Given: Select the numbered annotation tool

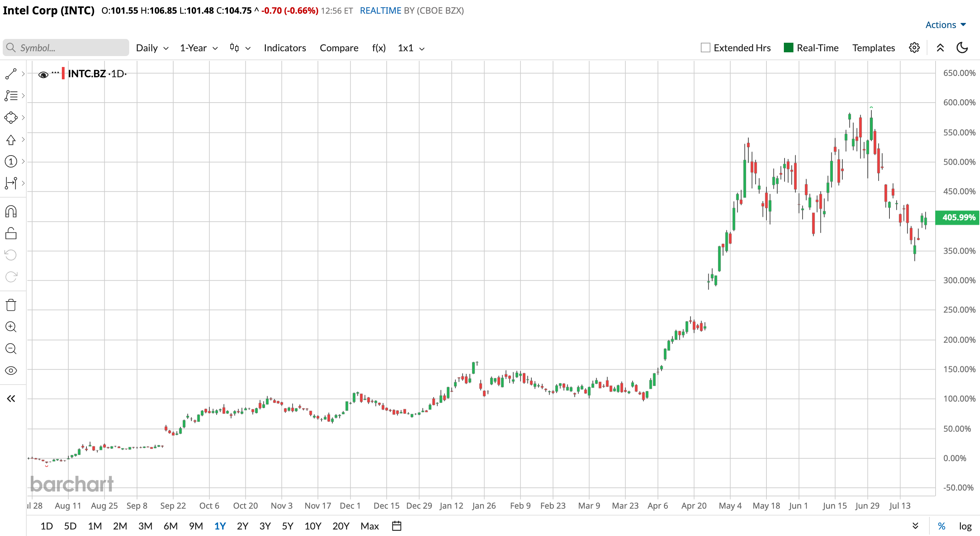Looking at the screenshot, I should [x=11, y=161].
